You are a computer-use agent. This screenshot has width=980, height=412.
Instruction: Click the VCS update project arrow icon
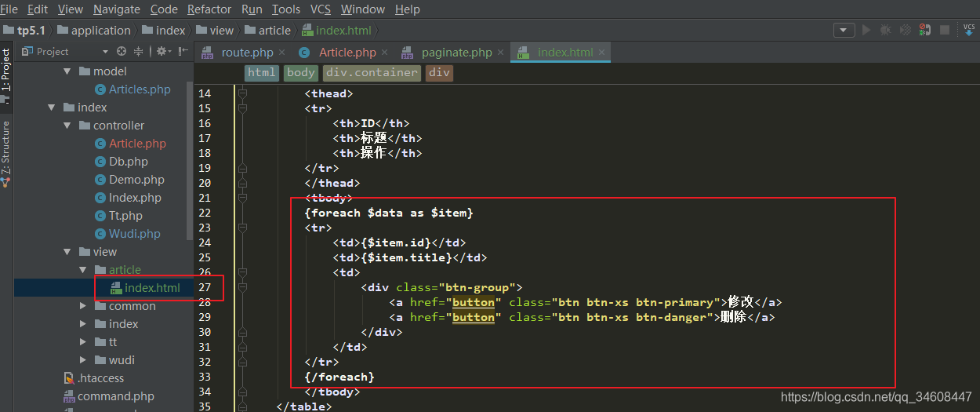[x=969, y=30]
